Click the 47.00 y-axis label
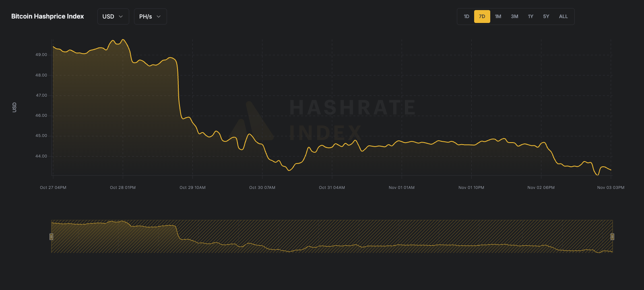The image size is (644, 290). [41, 95]
